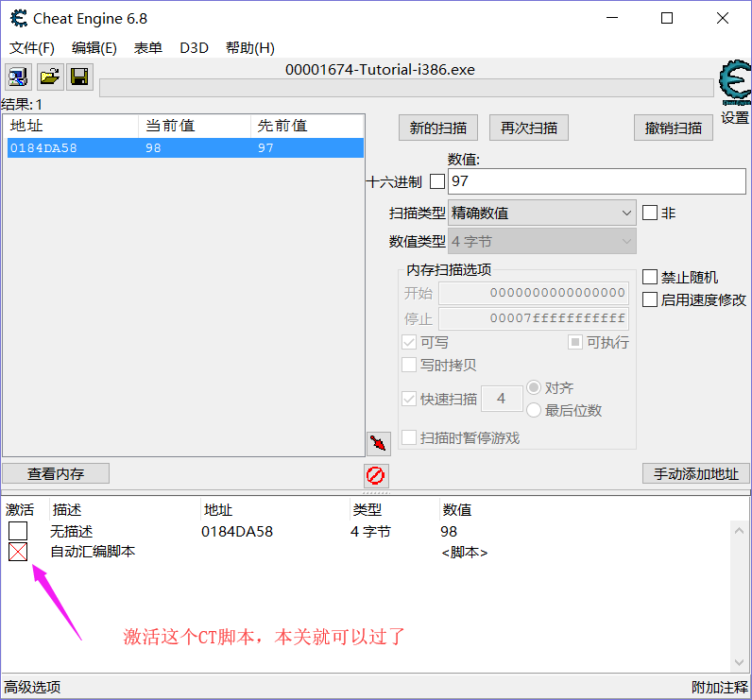The width and height of the screenshot is (752, 700).
Task: Toggle the 可执行 checkbox
Action: (x=575, y=342)
